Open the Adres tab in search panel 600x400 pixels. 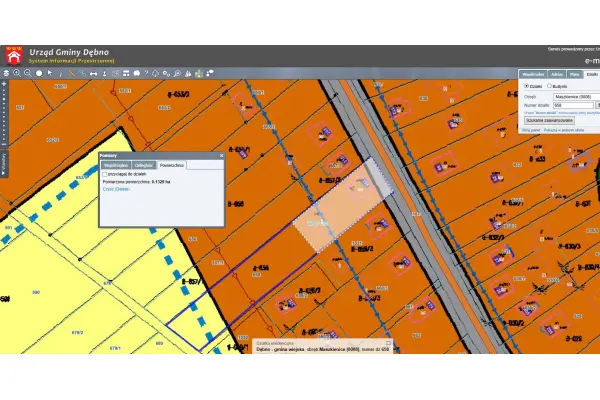pos(557,74)
